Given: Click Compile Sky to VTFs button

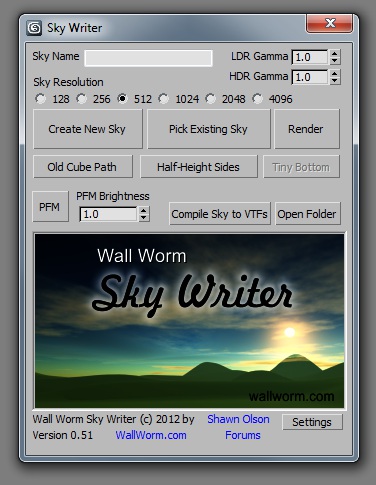Looking at the screenshot, I should [220, 214].
